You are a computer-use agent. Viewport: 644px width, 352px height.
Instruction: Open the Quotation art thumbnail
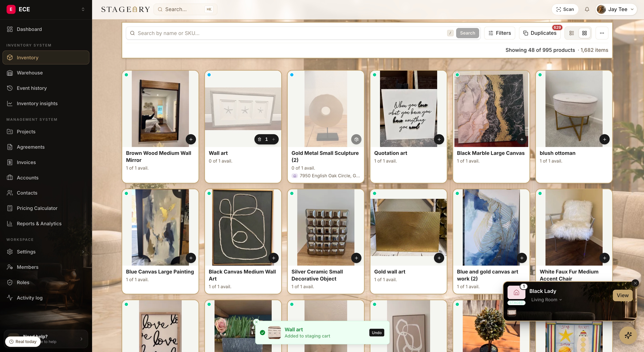click(409, 109)
